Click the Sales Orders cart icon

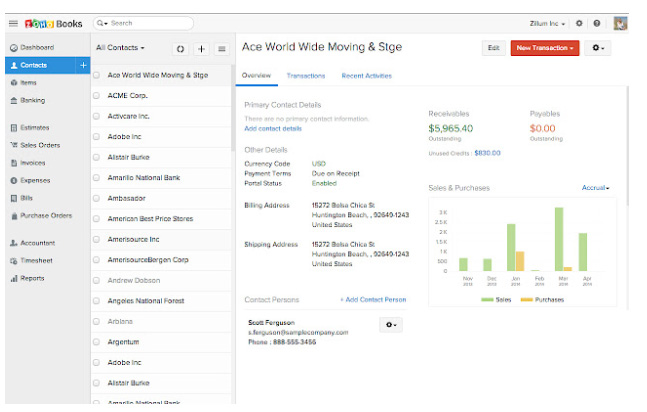(14, 145)
